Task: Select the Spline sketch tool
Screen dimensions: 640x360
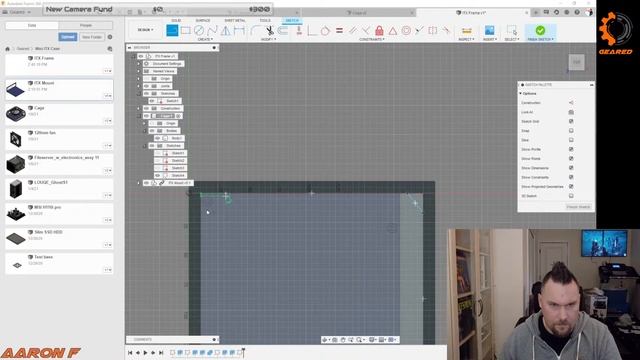Action: [212, 30]
